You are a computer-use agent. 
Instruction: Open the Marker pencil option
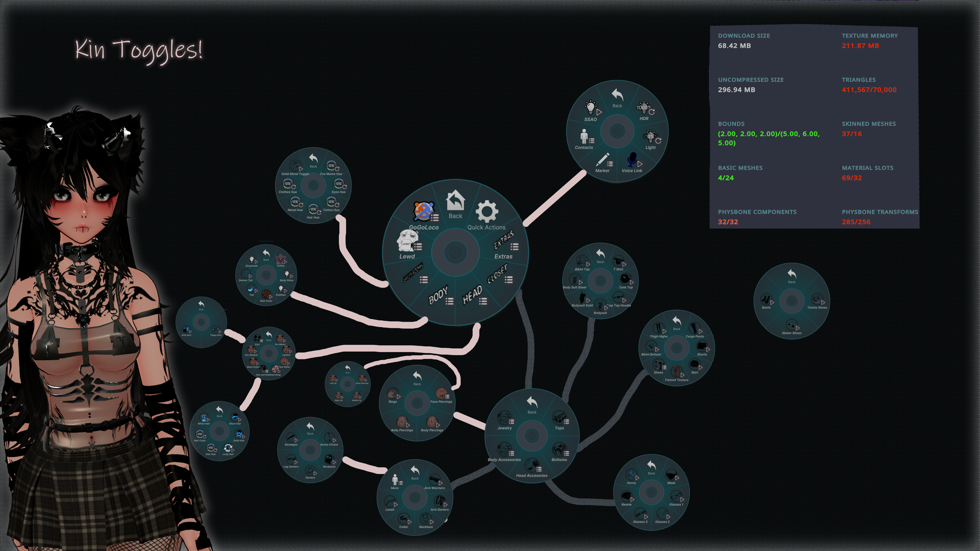click(602, 160)
